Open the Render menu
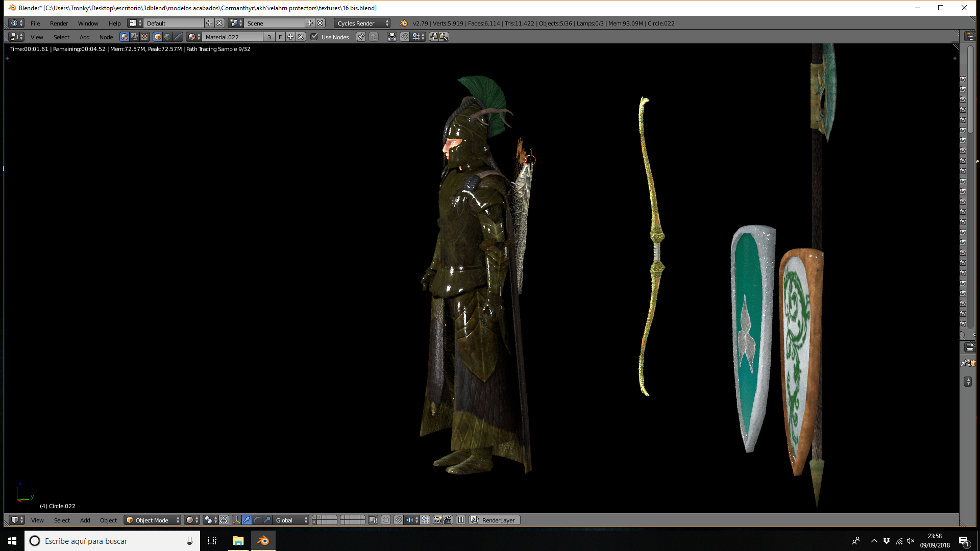Screen dimensions: 980x551 (59, 23)
